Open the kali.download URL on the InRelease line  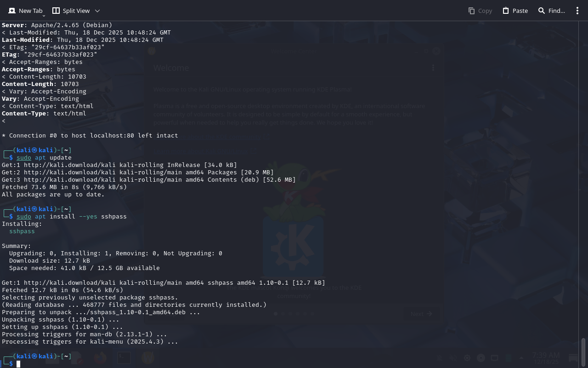[x=68, y=165]
